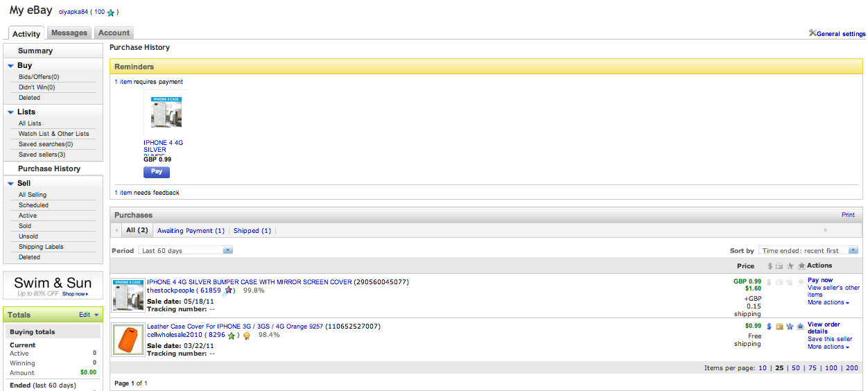Click the '1 item' needs feedback link

pyautogui.click(x=123, y=193)
